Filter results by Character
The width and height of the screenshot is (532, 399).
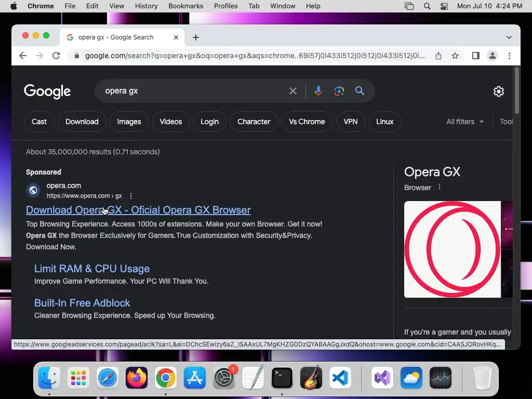(254, 122)
